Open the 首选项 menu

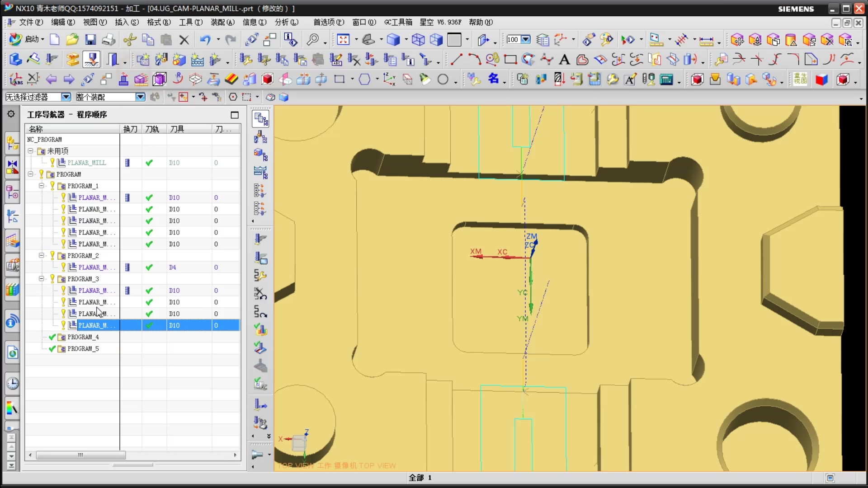(329, 22)
